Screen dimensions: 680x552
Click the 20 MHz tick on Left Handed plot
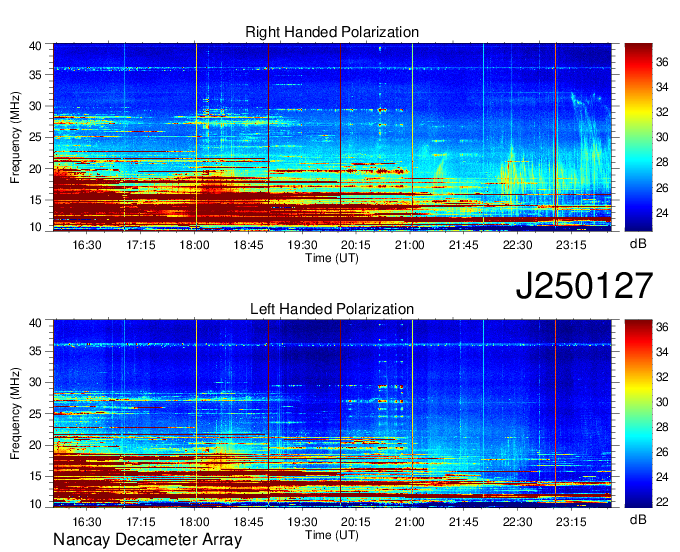click(x=36, y=445)
